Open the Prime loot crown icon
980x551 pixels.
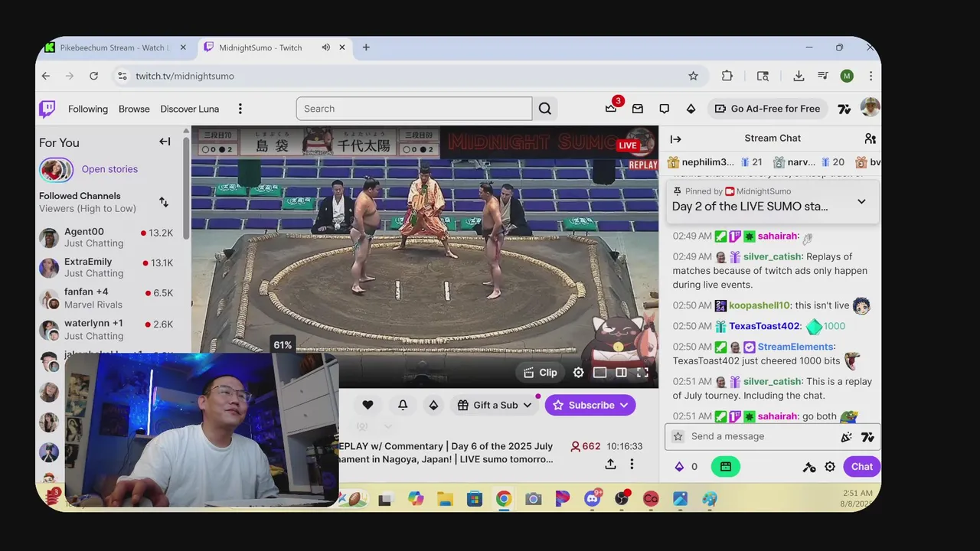point(611,109)
